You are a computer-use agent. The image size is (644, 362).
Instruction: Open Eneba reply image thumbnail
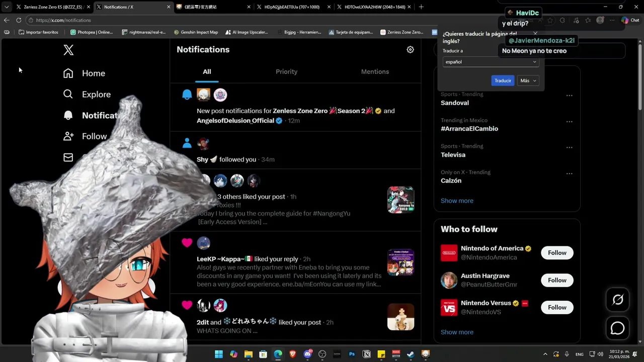pos(400,262)
